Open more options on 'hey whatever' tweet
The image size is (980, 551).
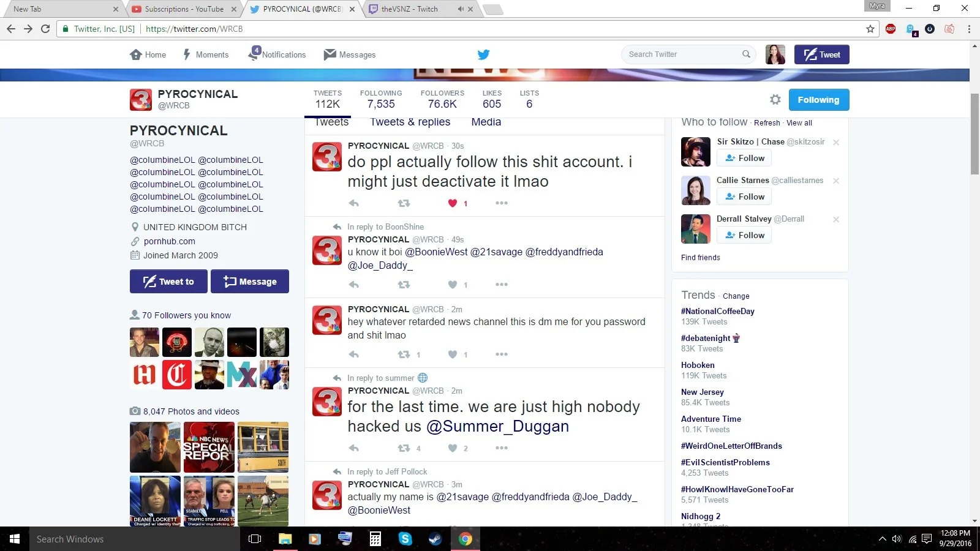point(502,354)
